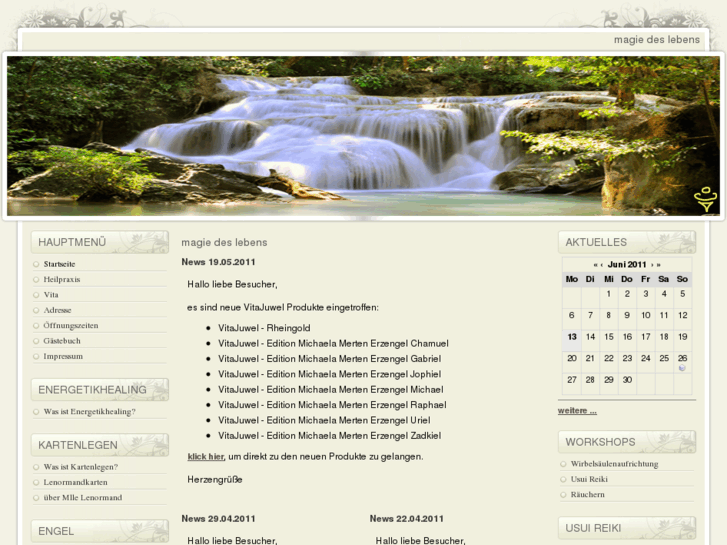Click the AKTUELLES section header

(x=627, y=242)
